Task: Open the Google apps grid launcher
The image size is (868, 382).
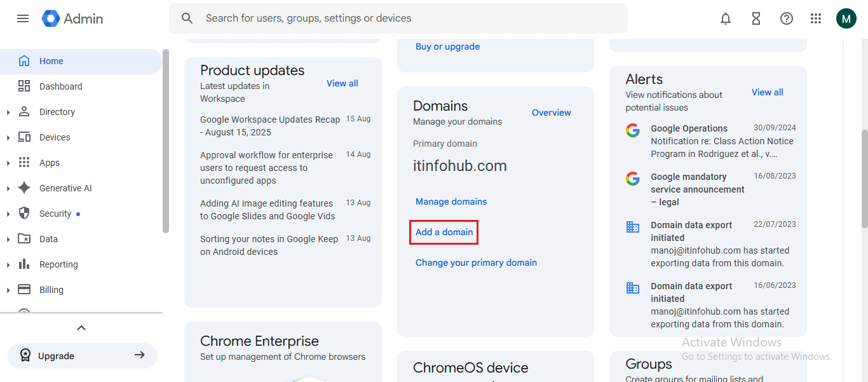Action: tap(816, 18)
